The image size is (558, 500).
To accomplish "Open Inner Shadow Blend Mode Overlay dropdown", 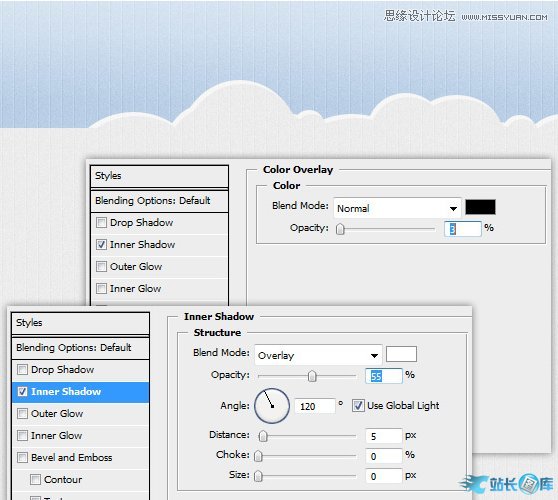I will [319, 355].
